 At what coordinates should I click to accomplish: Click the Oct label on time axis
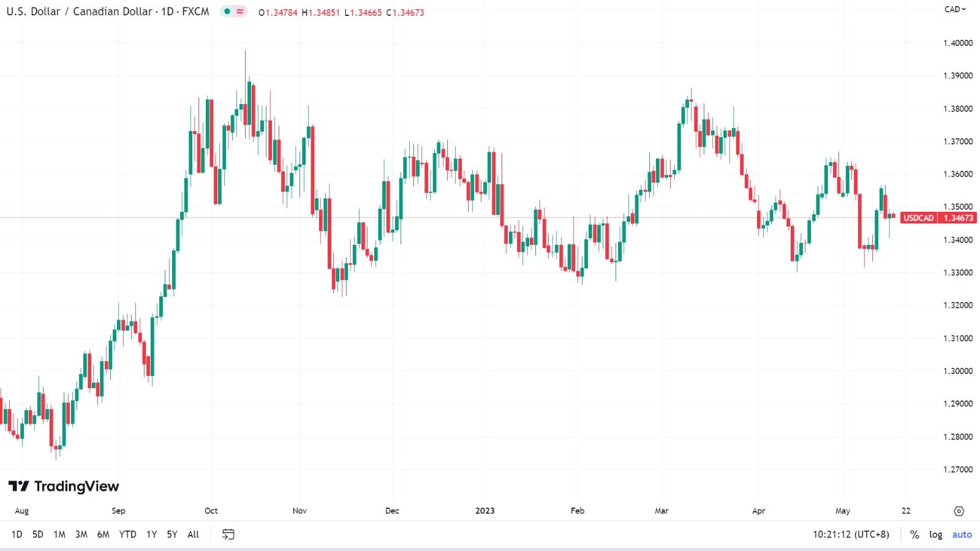(x=211, y=511)
